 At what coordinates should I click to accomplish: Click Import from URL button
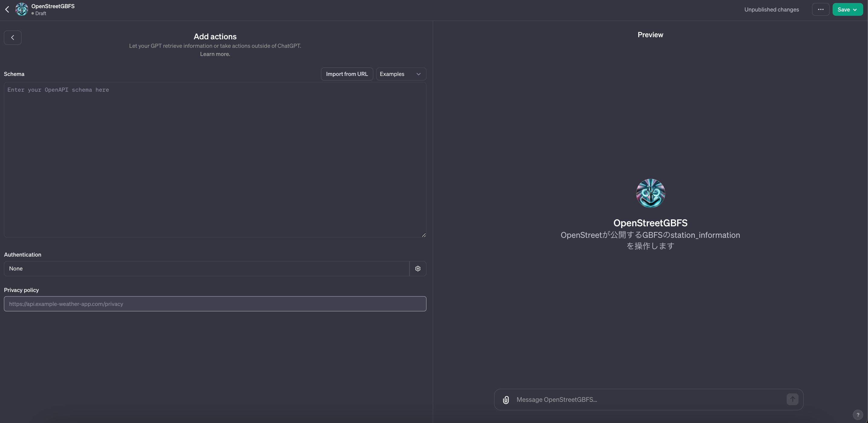(x=347, y=74)
